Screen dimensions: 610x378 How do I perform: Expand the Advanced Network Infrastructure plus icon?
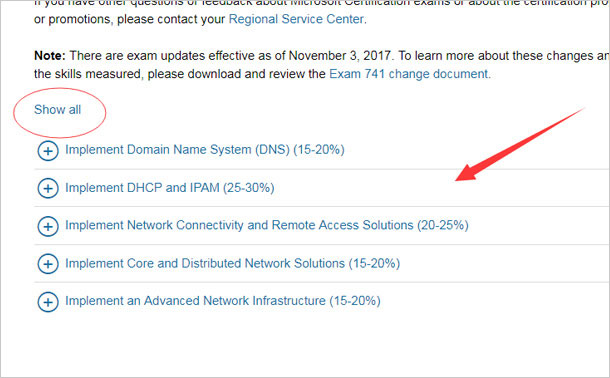click(x=48, y=302)
